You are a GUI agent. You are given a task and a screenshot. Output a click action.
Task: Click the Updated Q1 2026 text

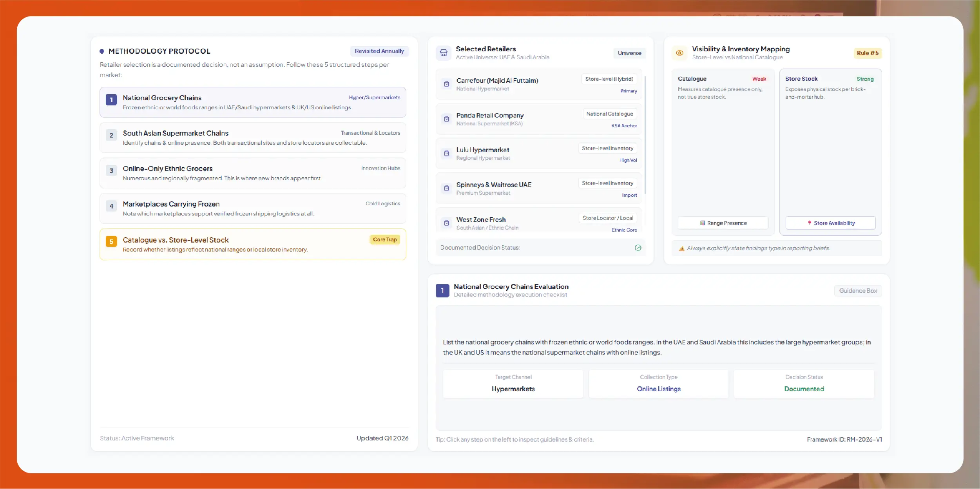coord(382,438)
